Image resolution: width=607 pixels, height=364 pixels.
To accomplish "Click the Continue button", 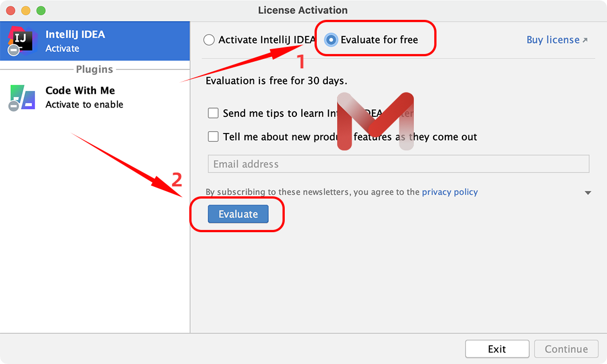I will [566, 349].
